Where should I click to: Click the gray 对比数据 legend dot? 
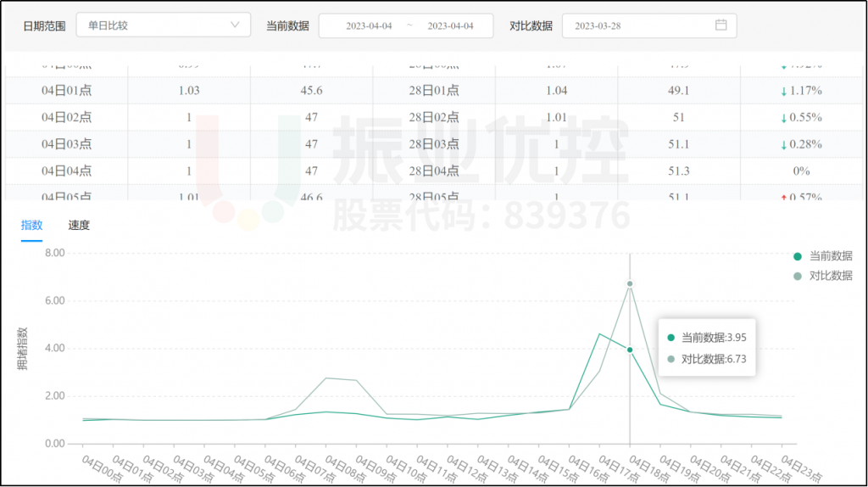797,276
